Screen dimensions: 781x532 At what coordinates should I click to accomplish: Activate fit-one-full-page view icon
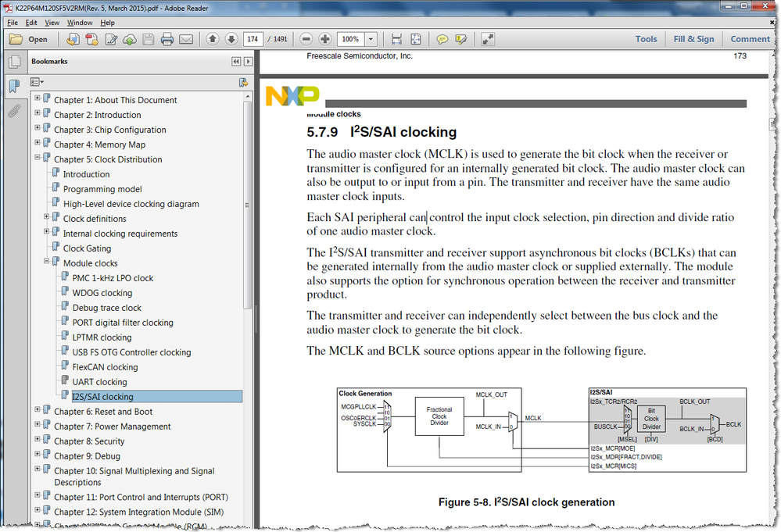[415, 39]
